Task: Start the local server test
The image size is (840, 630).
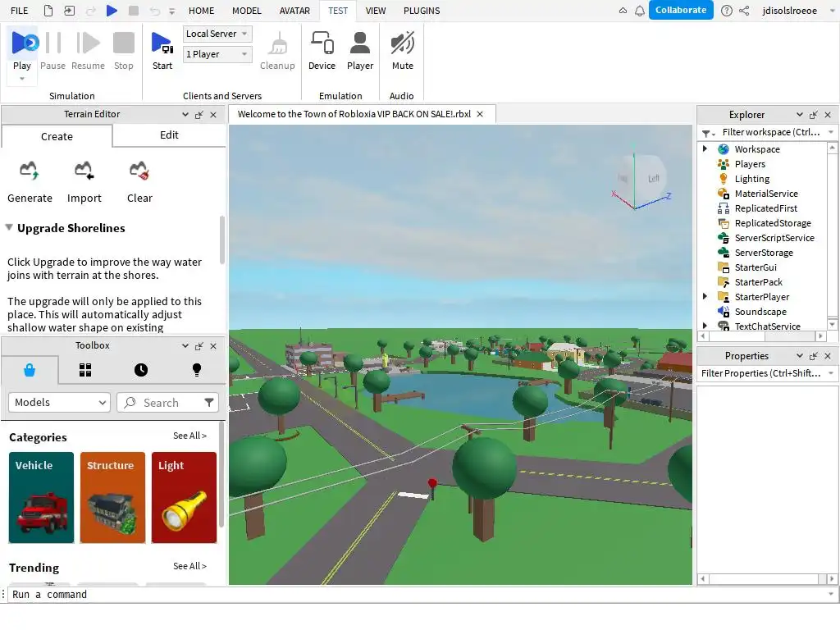Action: click(x=162, y=51)
